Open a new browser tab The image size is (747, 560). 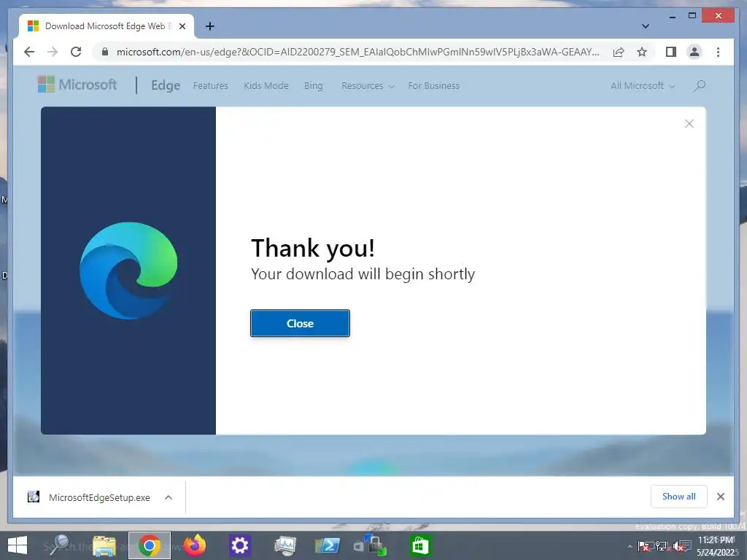click(x=209, y=26)
